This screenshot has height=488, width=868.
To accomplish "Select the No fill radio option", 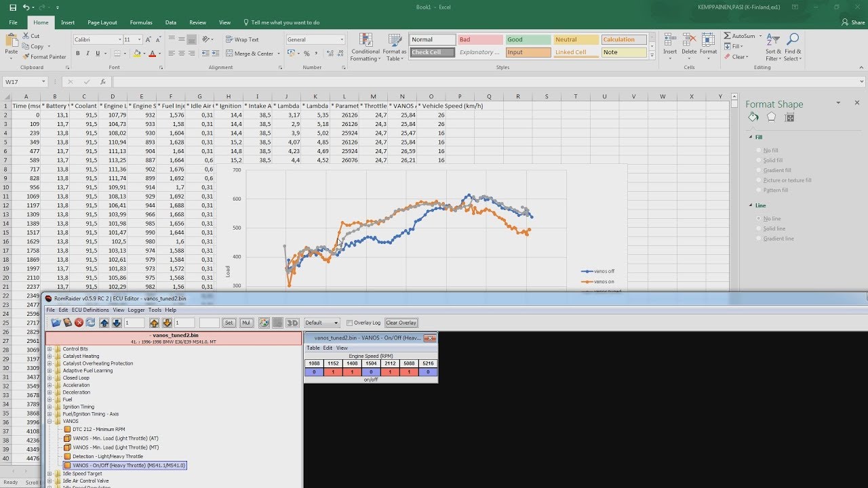I will coord(759,150).
